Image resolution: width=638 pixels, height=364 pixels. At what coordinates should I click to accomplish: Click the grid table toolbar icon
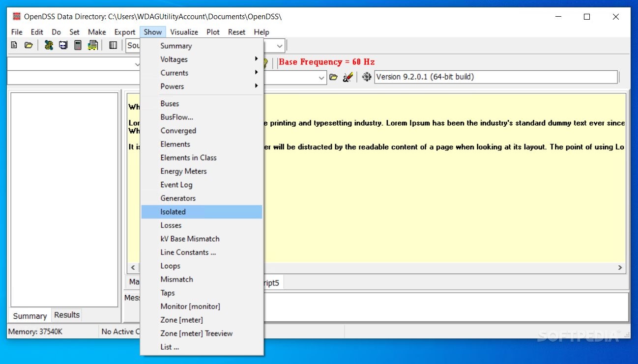tap(113, 45)
